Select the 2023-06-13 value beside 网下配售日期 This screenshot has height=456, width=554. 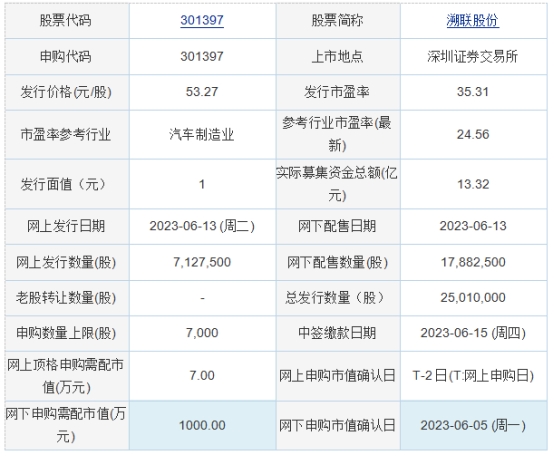coord(473,226)
